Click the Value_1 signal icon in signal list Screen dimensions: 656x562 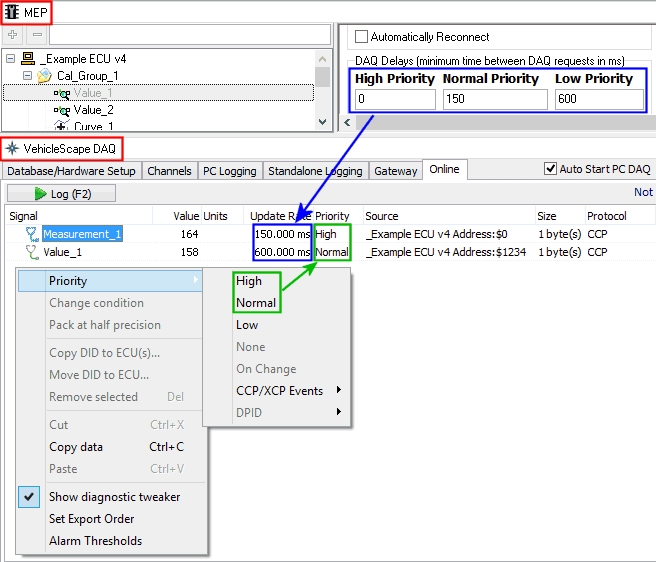[31, 253]
